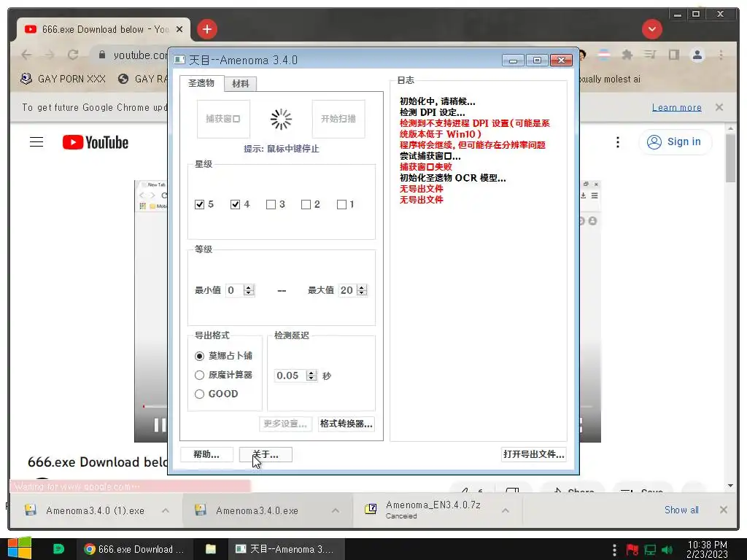
Task: Click the 开始扫描 button
Action: coord(338,119)
